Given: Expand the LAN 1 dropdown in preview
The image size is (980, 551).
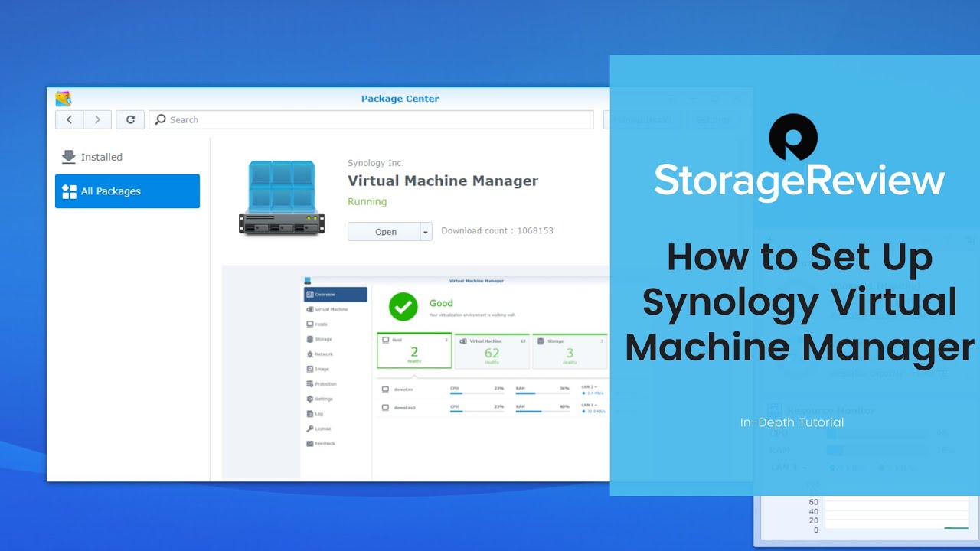Looking at the screenshot, I should pyautogui.click(x=589, y=405).
